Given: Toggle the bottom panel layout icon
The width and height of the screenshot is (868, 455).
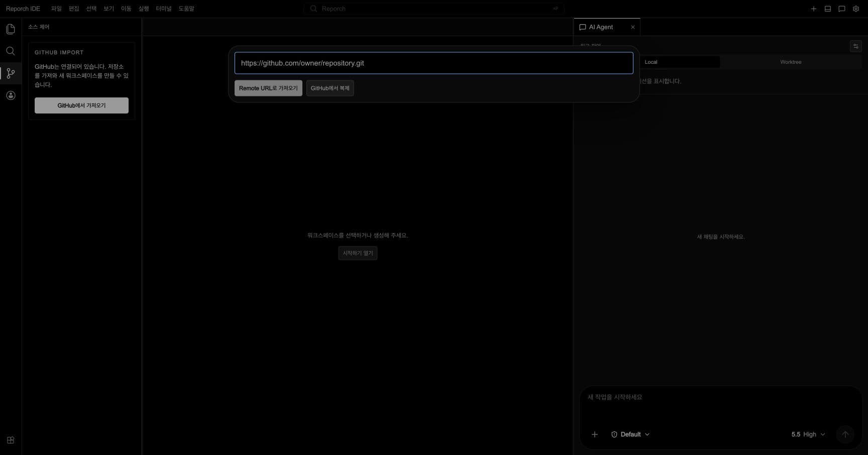Looking at the screenshot, I should 828,9.
